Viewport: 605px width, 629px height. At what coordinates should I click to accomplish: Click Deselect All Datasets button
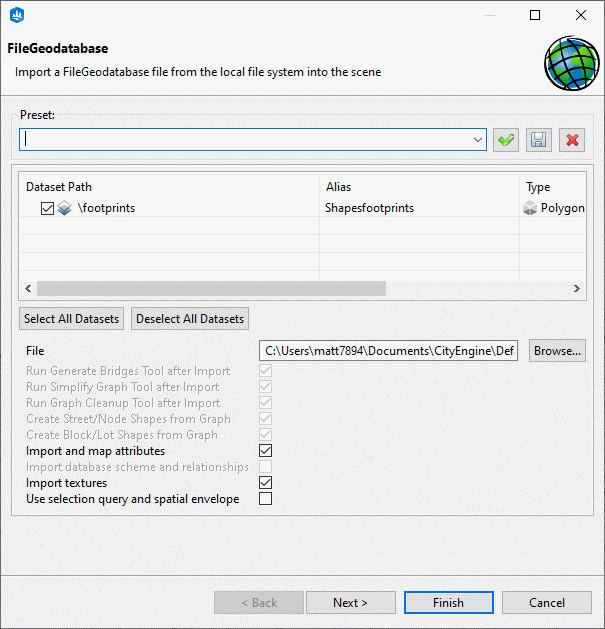coord(190,319)
